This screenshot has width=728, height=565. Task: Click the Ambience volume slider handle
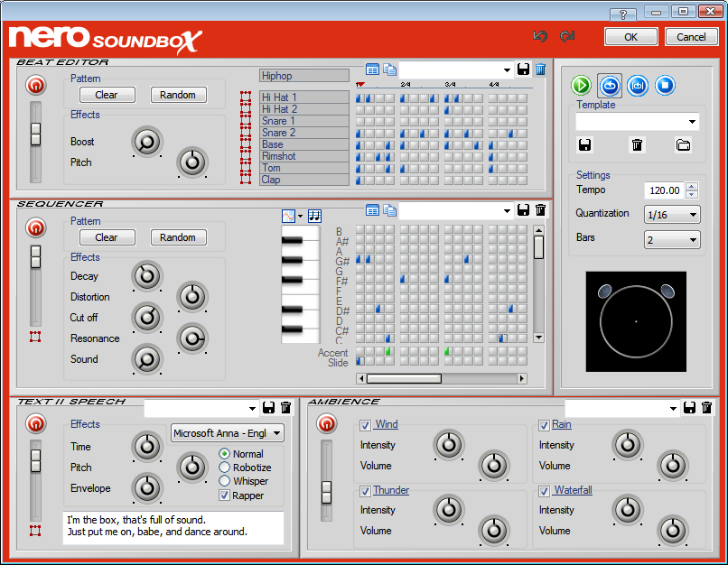pos(327,493)
